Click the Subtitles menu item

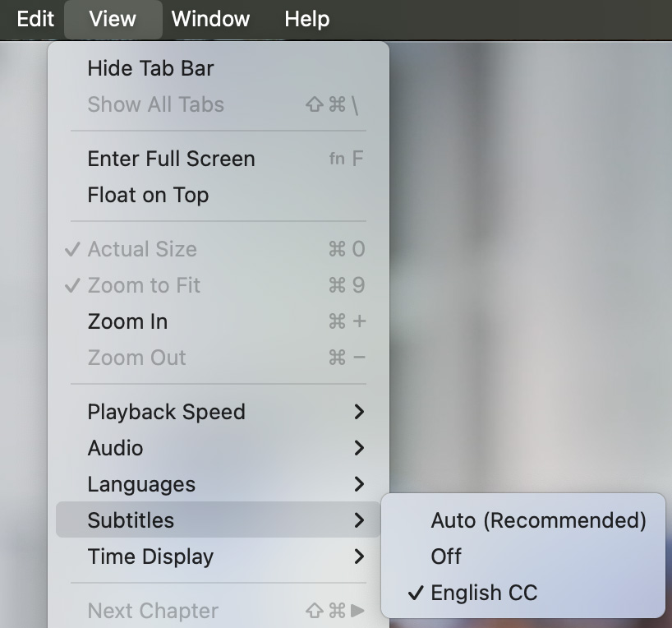(x=131, y=520)
